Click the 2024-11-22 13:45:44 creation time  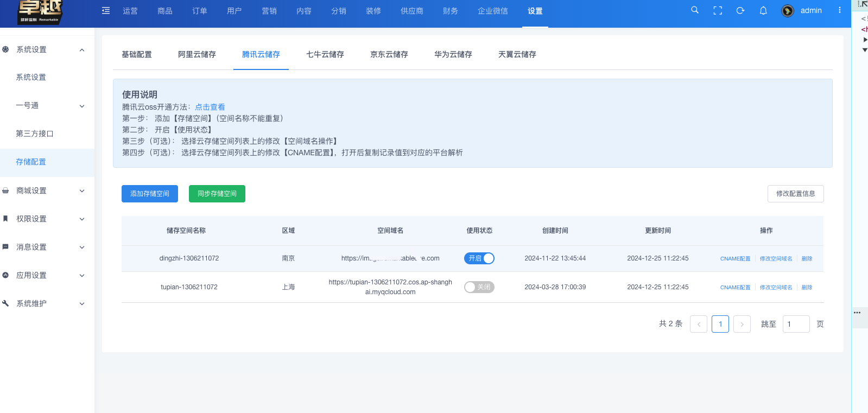click(x=555, y=258)
